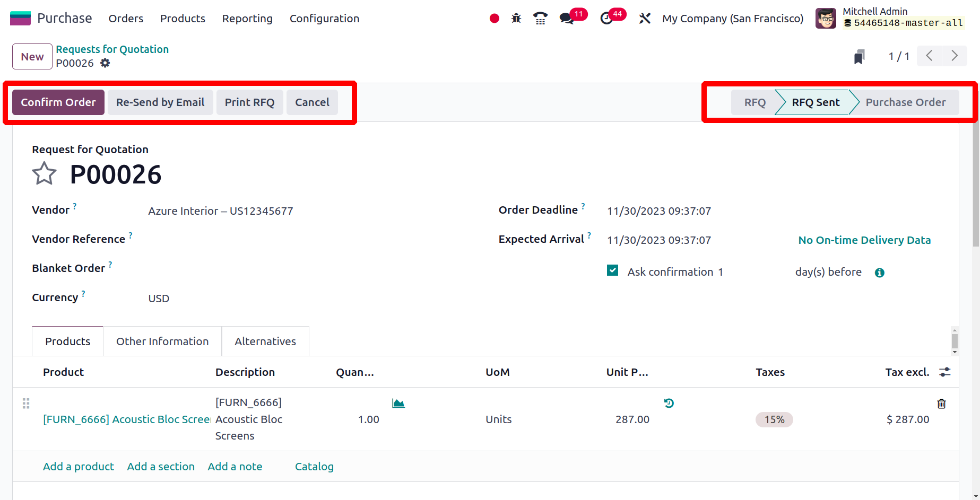The width and height of the screenshot is (980, 500).
Task: Toggle the bookmark icon near pager
Action: (859, 56)
